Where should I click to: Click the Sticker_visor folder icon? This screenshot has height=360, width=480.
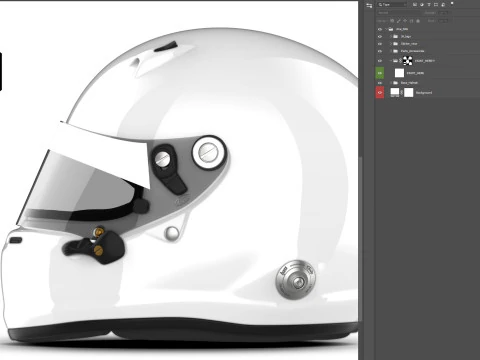pyautogui.click(x=396, y=44)
